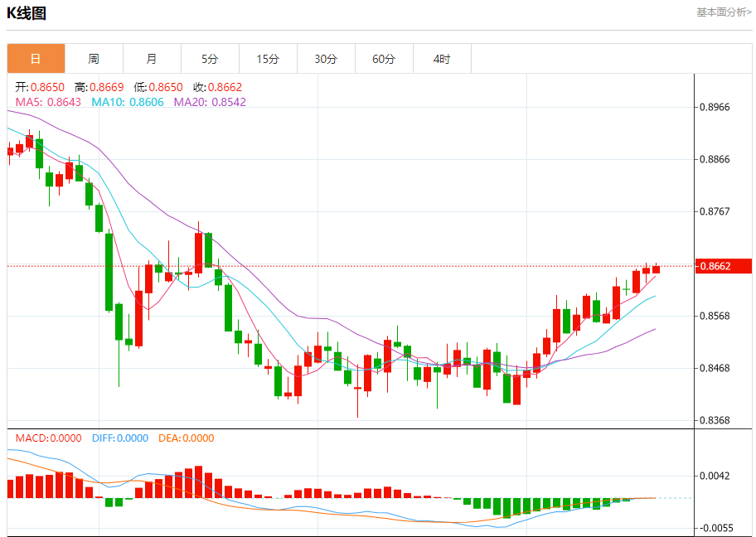Click the 0.8966 price axis label

coord(715,107)
